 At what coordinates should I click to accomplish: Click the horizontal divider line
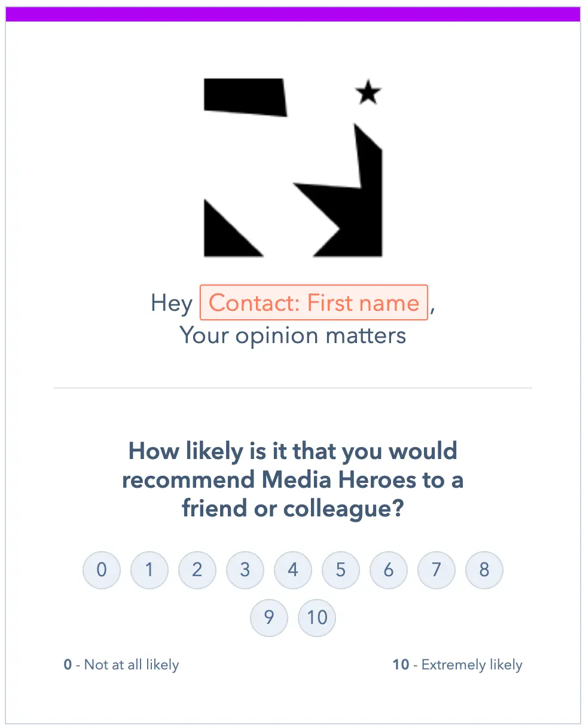tap(293, 388)
